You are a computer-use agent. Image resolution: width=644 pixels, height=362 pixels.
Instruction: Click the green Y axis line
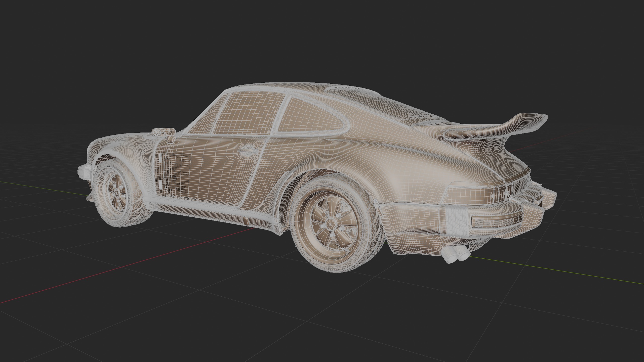coord(553,269)
